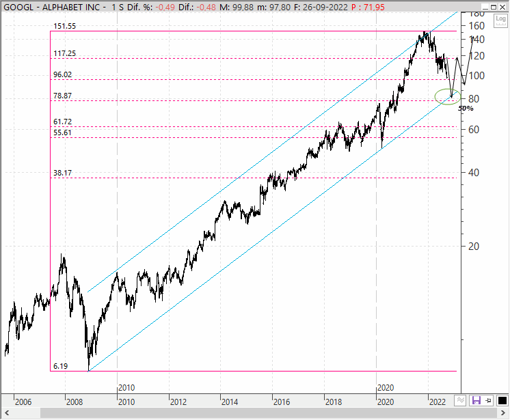Select the Fibonacci label 117.25
This screenshot has width=510, height=420.
tap(64, 53)
